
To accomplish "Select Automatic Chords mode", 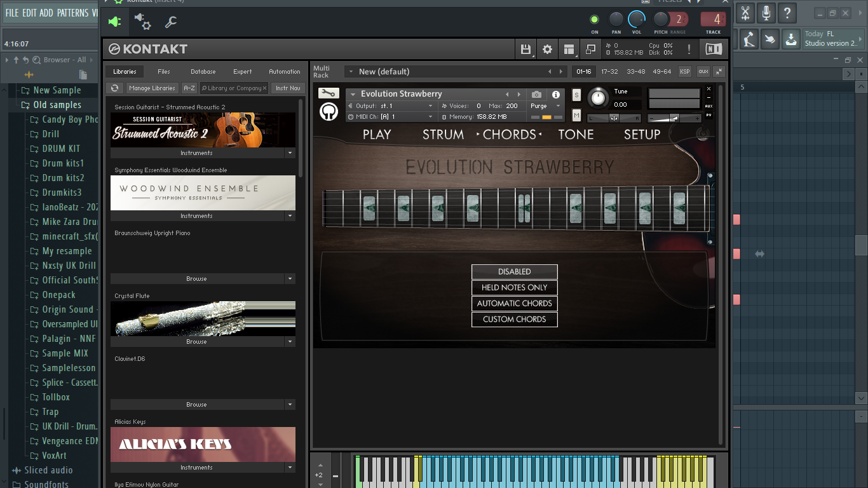I will pyautogui.click(x=515, y=304).
